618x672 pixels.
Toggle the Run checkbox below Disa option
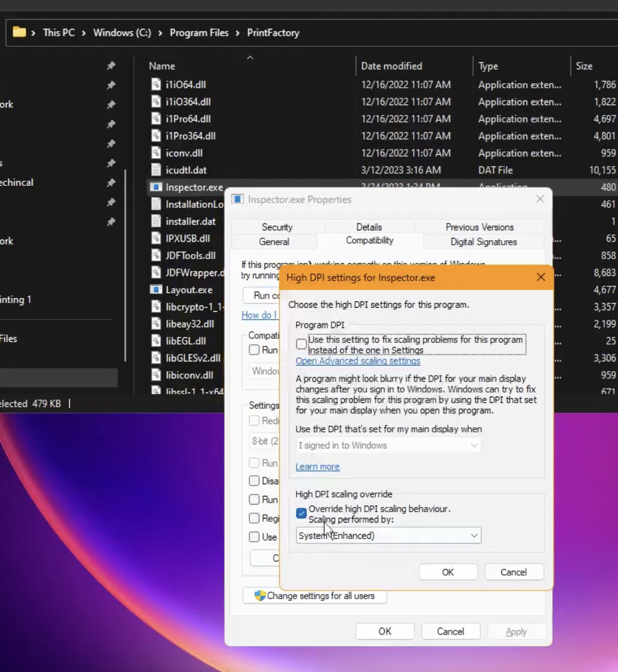click(254, 499)
